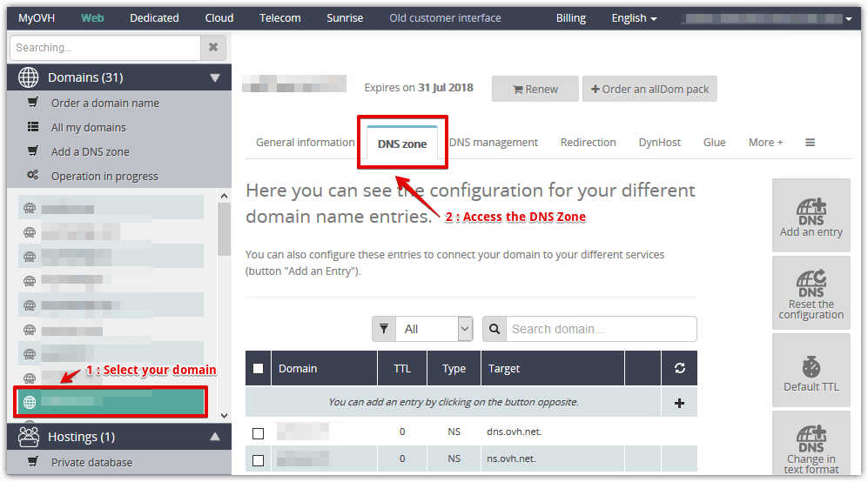Focus the Searching... input field
868x482 pixels.
(x=105, y=48)
